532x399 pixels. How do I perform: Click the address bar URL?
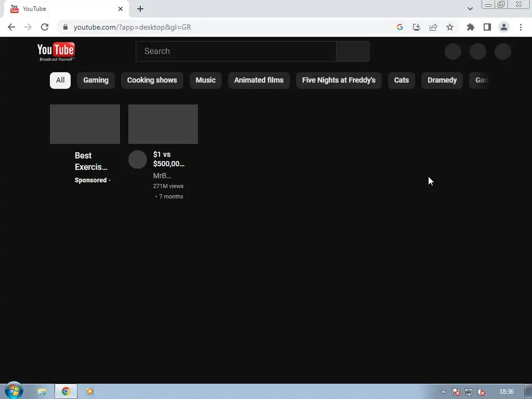tap(132, 27)
